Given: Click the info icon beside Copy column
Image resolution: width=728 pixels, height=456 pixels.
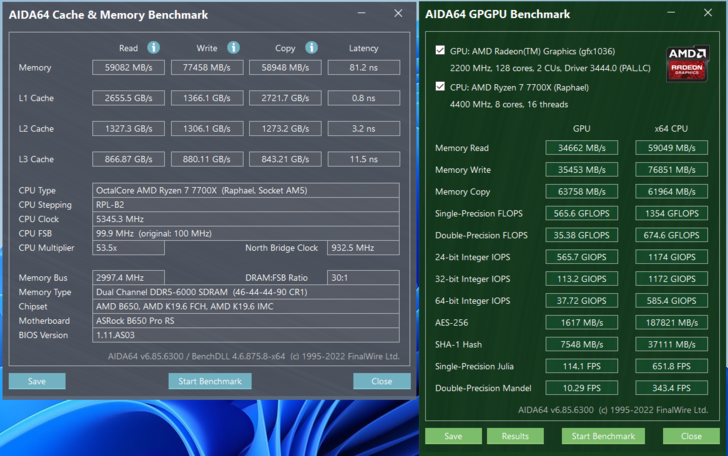Looking at the screenshot, I should pos(311,48).
